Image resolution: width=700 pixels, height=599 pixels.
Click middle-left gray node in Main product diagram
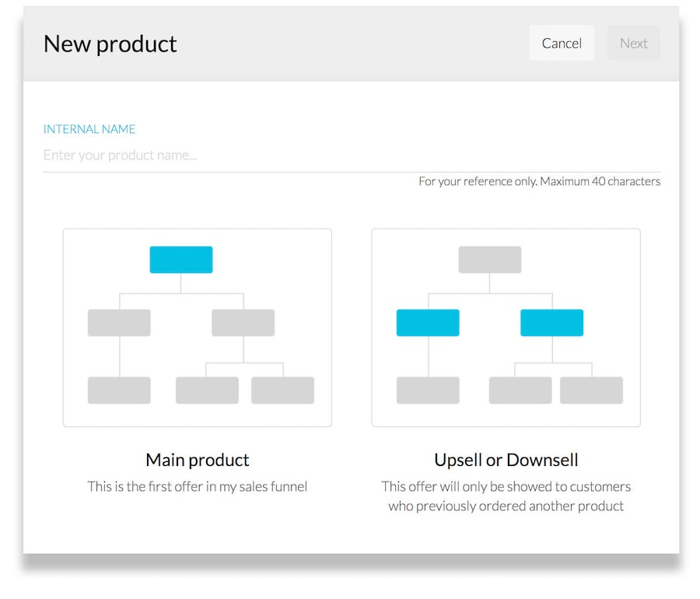(119, 323)
